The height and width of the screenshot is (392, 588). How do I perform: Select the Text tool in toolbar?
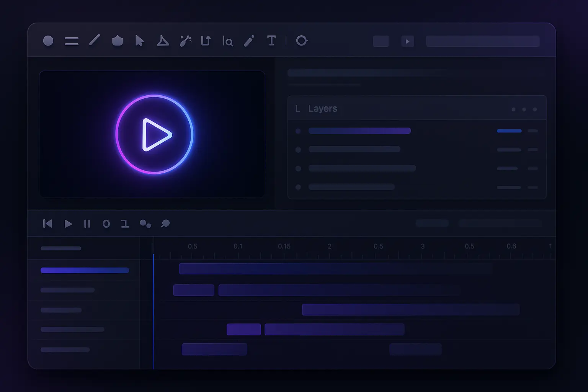point(271,41)
